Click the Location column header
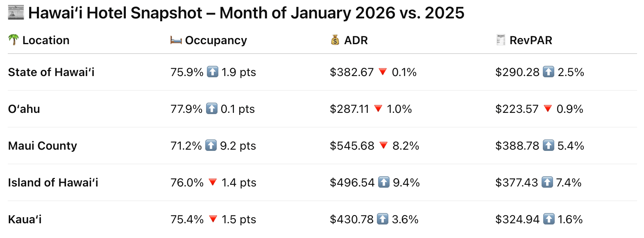The width and height of the screenshot is (644, 238). 46,40
